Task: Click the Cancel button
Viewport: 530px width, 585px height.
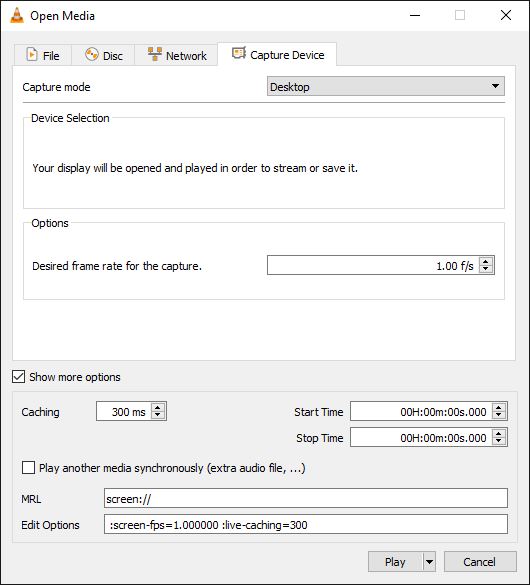Action: point(480,561)
